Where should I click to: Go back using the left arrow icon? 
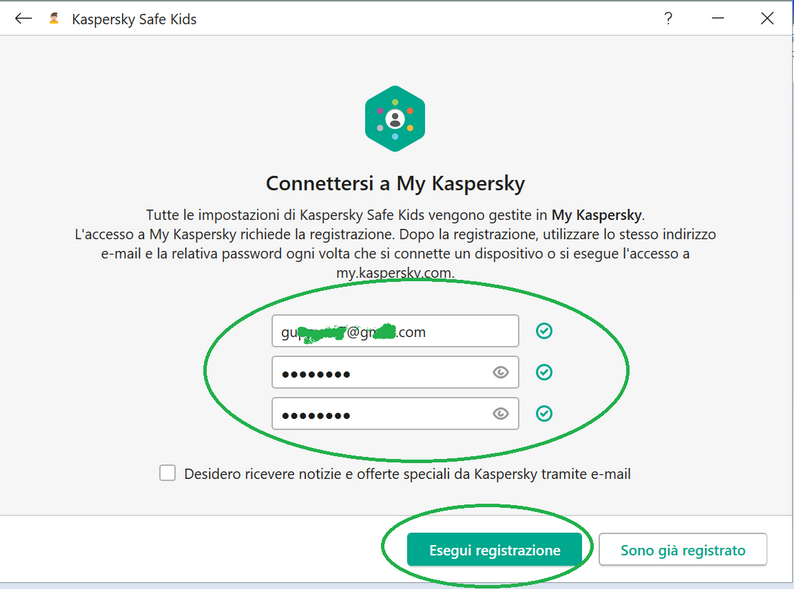(x=23, y=19)
